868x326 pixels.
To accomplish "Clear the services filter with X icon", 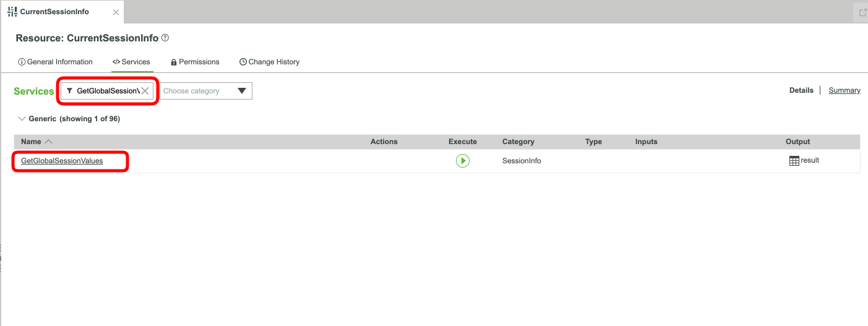I will pyautogui.click(x=145, y=91).
